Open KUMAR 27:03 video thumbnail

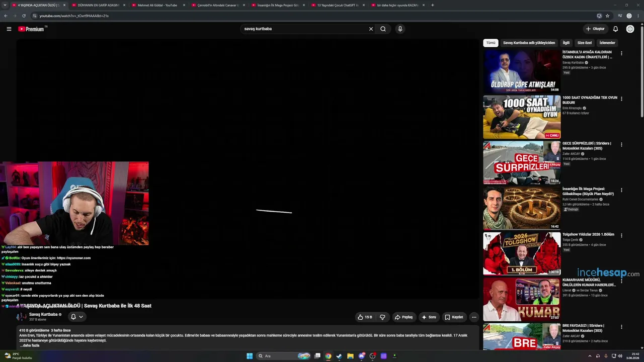click(522, 299)
